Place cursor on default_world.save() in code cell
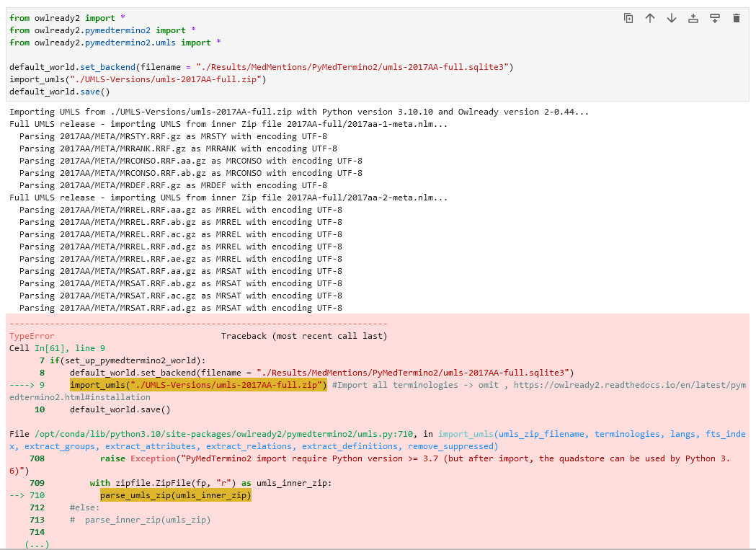Viewport: 756px width, 550px height. [59, 92]
